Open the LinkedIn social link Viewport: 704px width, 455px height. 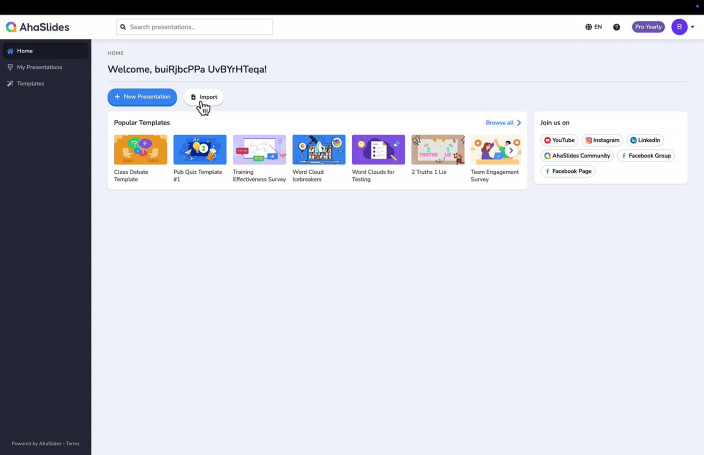click(645, 140)
